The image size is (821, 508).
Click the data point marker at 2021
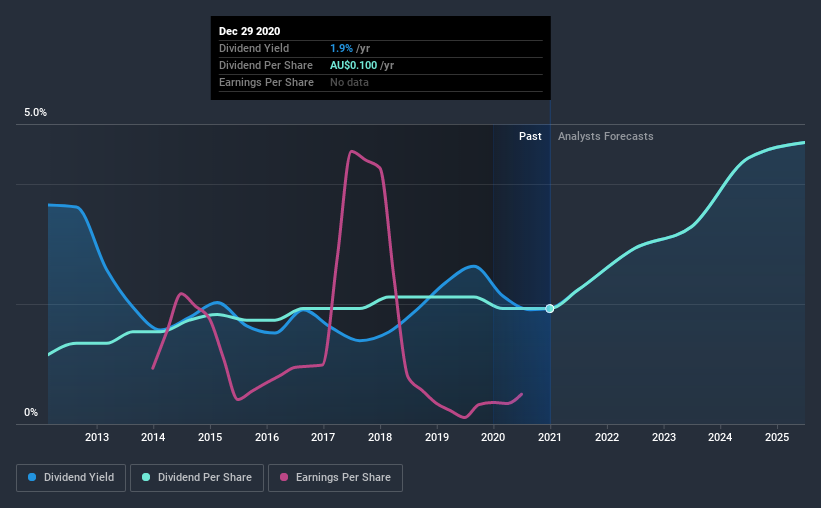click(x=550, y=308)
